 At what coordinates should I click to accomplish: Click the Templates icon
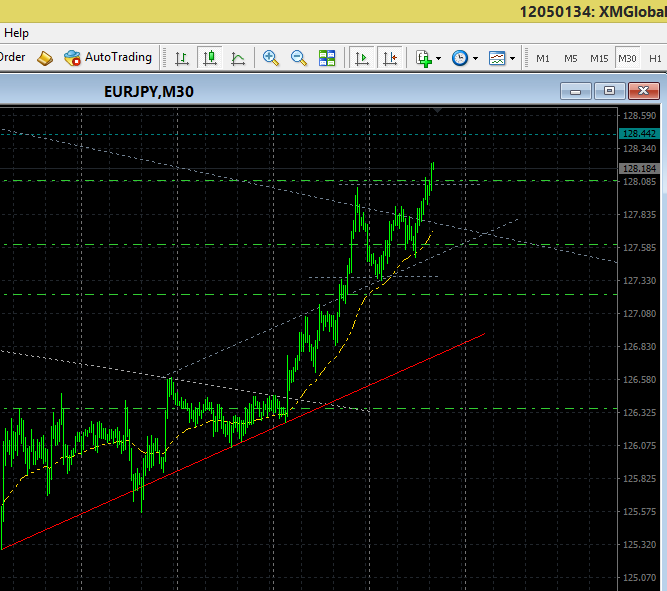(497, 58)
